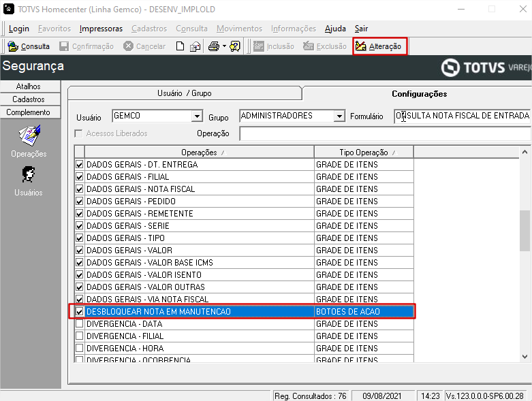Switch to the Configurações tab
This screenshot has height=401, width=532.
(420, 93)
